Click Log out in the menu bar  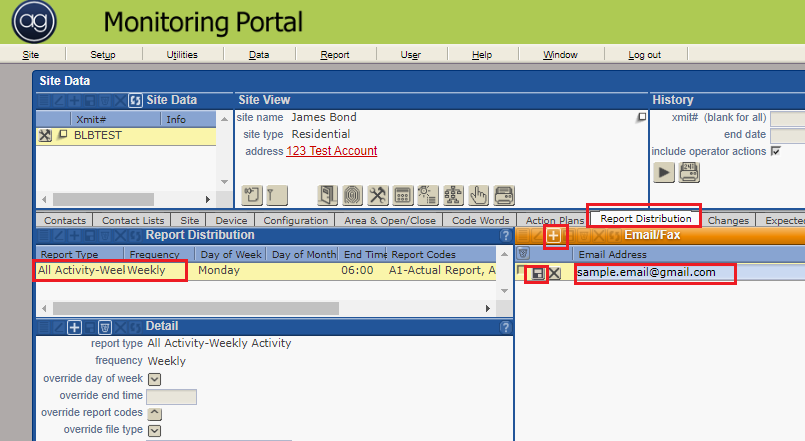coord(644,55)
